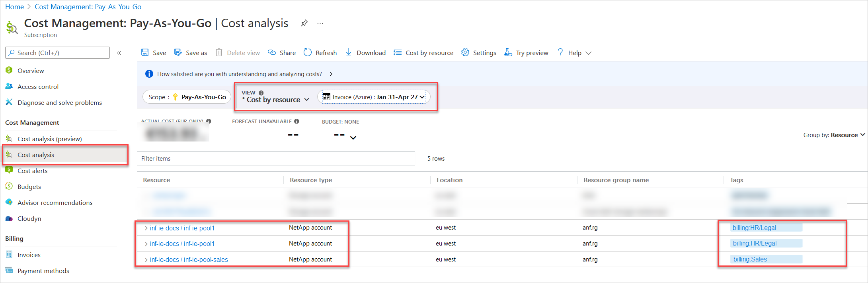The image size is (868, 283).
Task: Open the satisfaction survey arrow link
Action: point(329,74)
